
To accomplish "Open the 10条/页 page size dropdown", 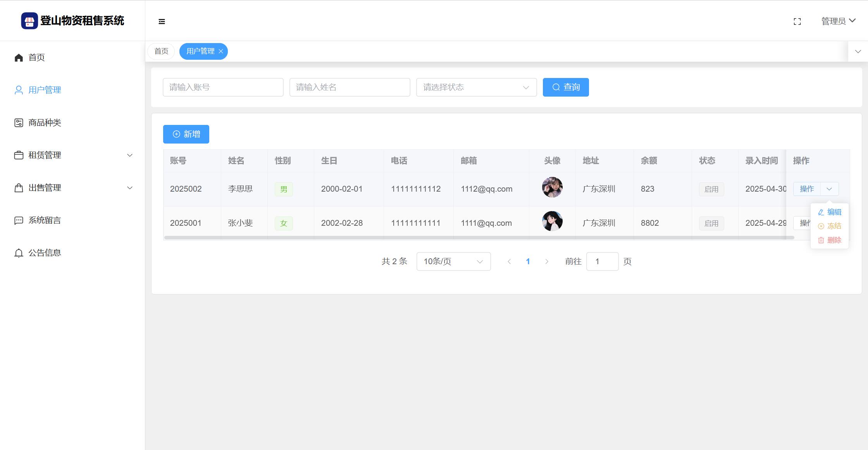I will click(453, 261).
